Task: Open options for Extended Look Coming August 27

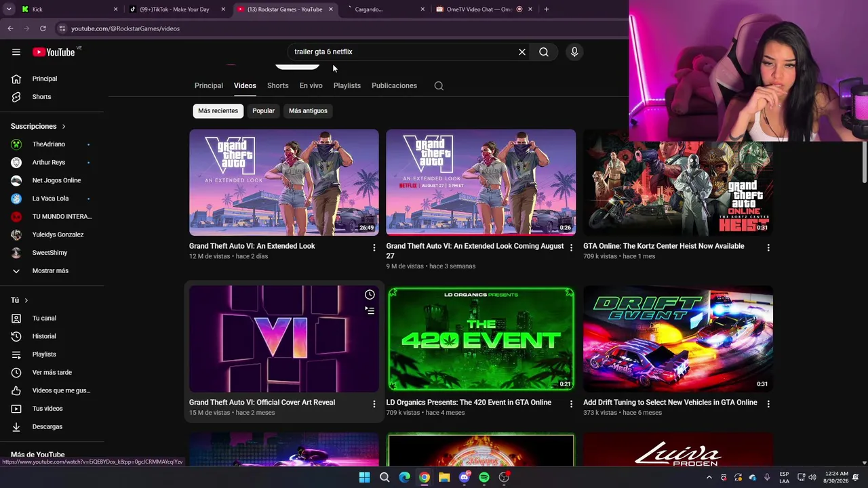Action: point(571,248)
